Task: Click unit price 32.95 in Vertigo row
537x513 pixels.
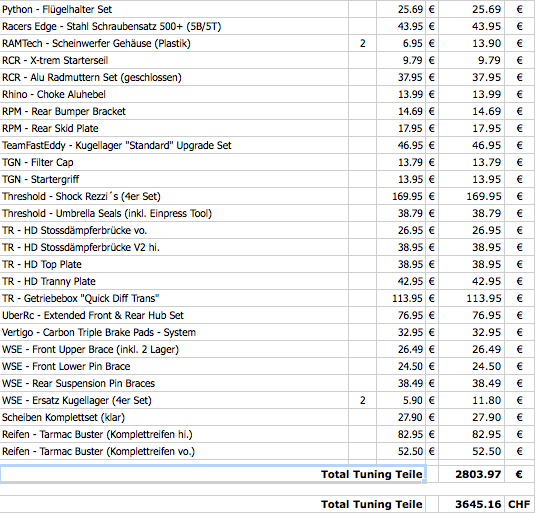Action: click(401, 332)
